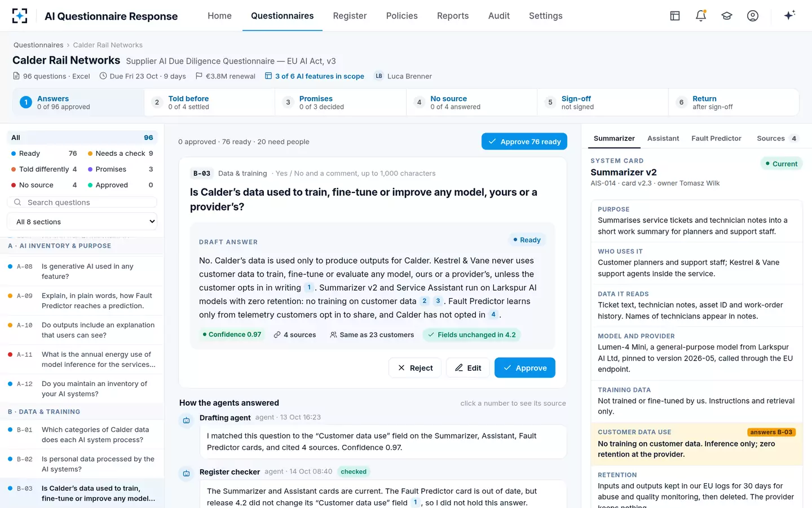Viewport: 812px width, 508px height.
Task: Select question B-01 about data categories
Action: click(x=82, y=435)
